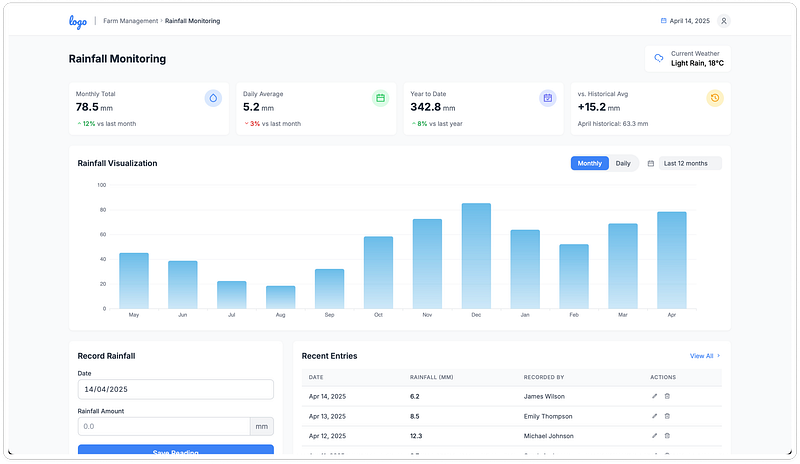Viewport: 800px width, 464px height.
Task: Click the 342.8 mm Year to Date value
Action: coord(433,107)
